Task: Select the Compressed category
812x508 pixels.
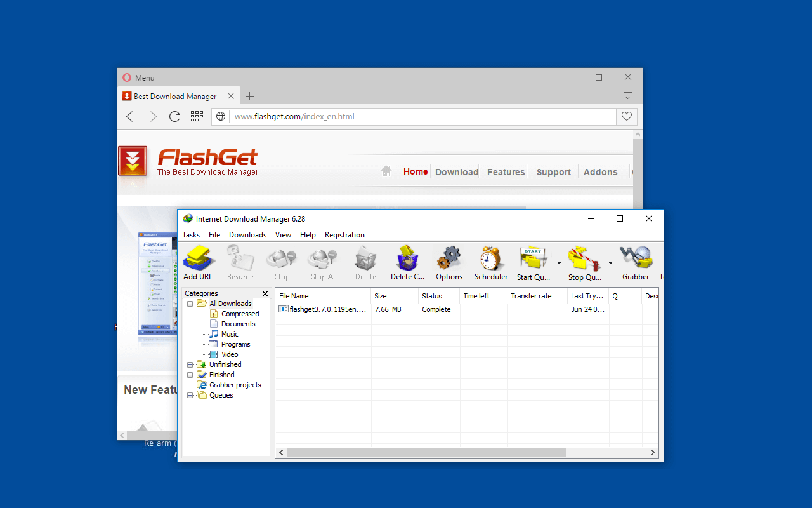Action: click(240, 314)
